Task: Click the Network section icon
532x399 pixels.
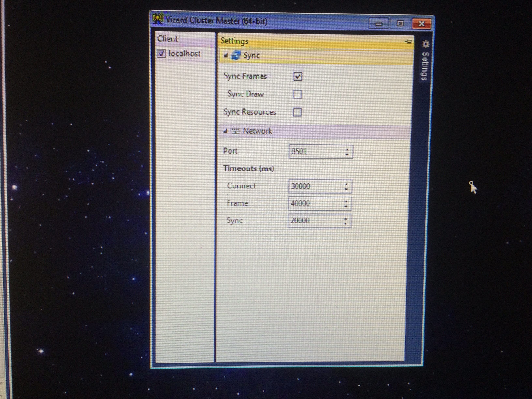Action: click(x=235, y=131)
